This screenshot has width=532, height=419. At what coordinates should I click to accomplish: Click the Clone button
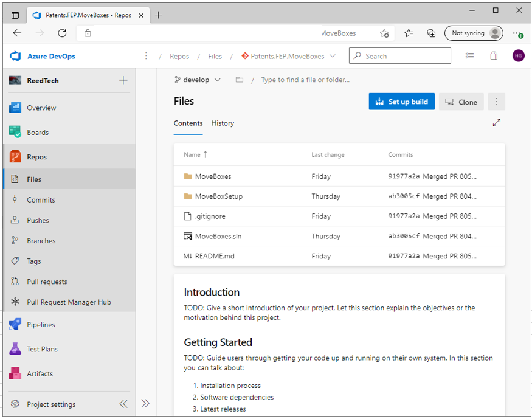click(461, 102)
